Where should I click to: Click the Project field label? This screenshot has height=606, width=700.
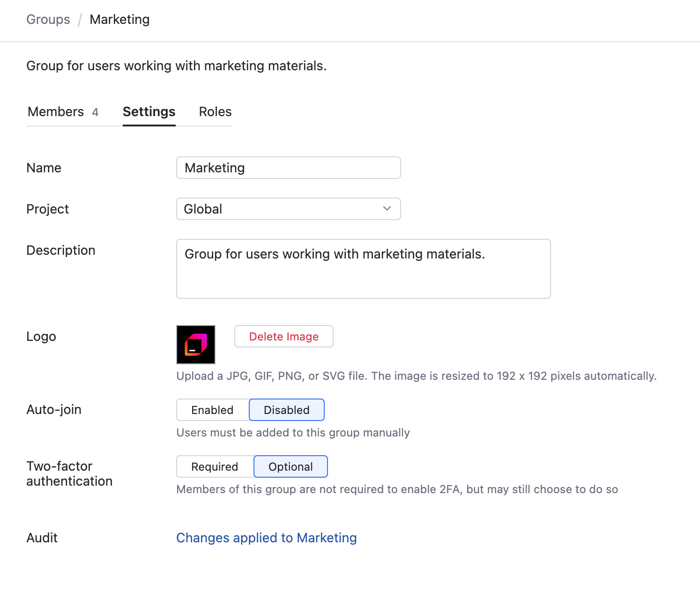pos(48,209)
